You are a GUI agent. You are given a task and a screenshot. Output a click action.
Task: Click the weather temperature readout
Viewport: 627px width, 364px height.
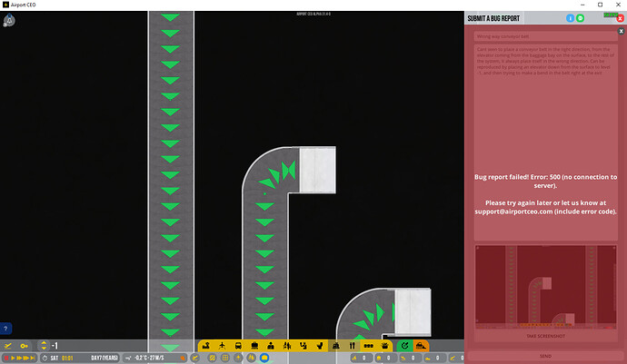[x=149, y=358]
